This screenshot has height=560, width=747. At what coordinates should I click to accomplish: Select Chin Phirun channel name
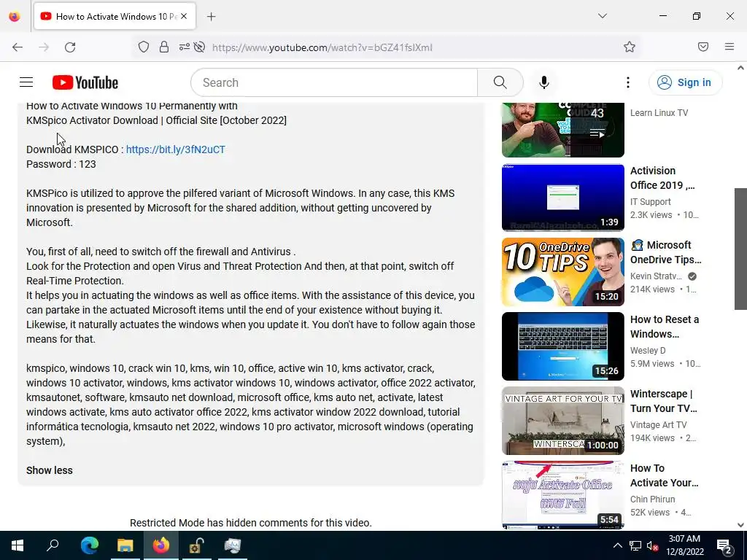coord(653,499)
